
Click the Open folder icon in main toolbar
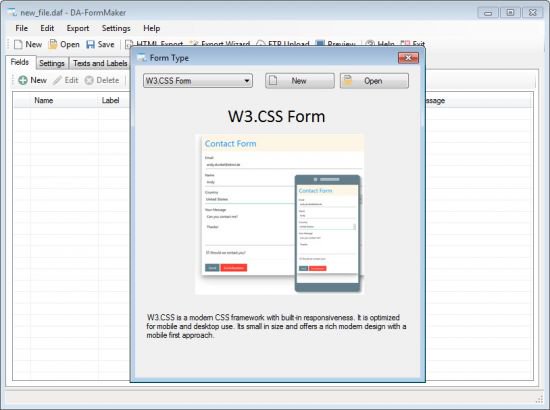[53, 44]
